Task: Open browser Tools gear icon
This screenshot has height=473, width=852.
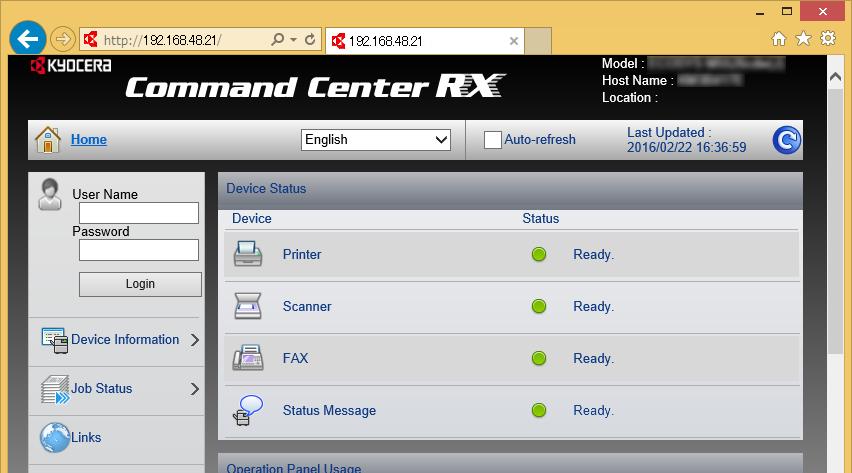Action: click(828, 39)
